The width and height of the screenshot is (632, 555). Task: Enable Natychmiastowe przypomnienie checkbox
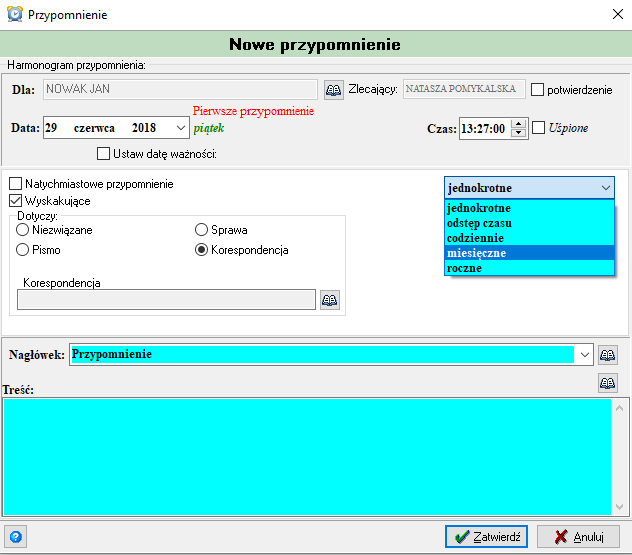point(15,184)
